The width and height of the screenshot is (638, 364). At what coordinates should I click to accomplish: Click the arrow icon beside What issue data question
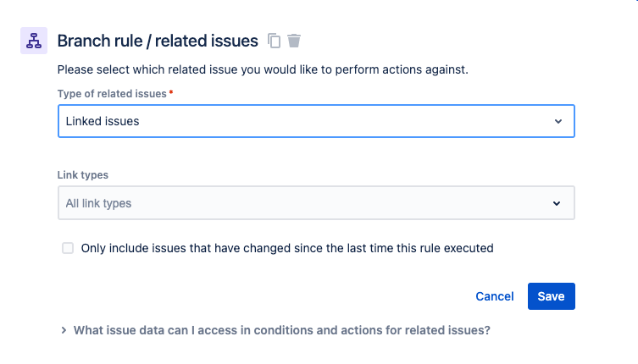click(64, 330)
